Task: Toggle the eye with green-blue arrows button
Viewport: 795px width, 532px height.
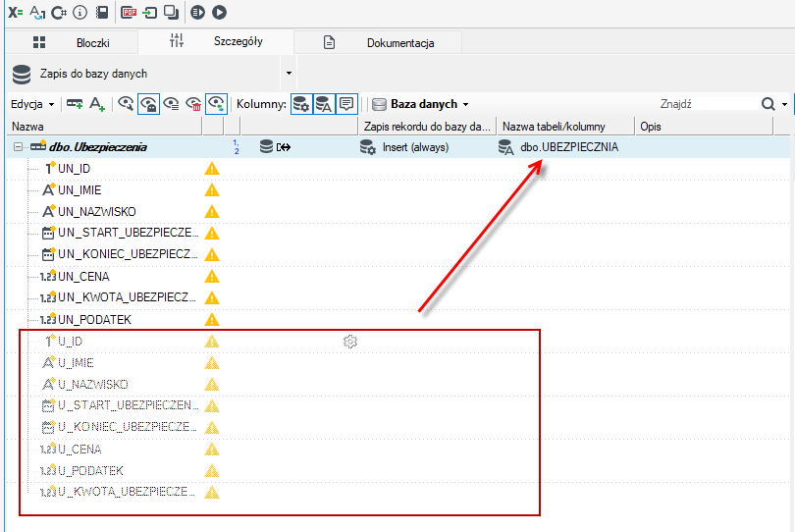Action: (217, 104)
